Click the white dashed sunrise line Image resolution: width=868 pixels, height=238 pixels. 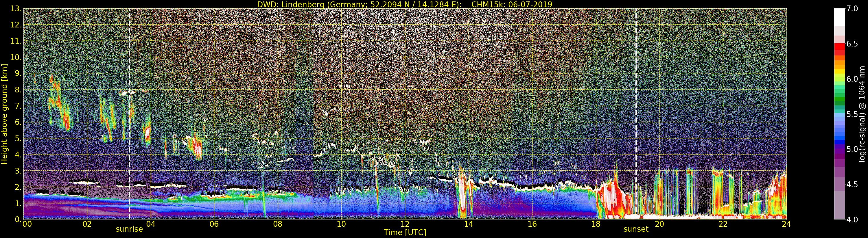point(129,114)
